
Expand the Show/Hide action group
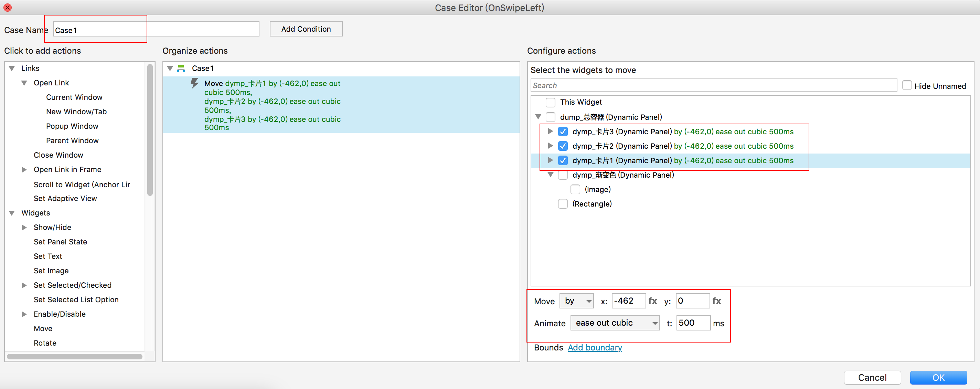(24, 227)
